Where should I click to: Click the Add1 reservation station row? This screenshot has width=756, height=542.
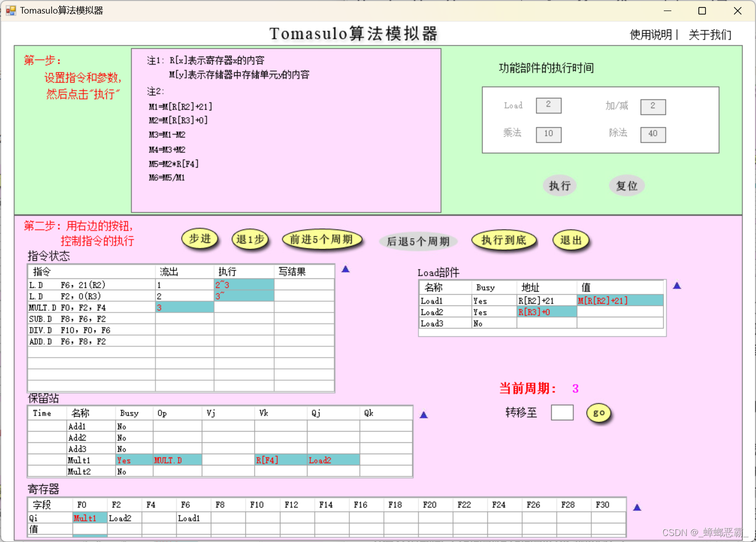220,426
